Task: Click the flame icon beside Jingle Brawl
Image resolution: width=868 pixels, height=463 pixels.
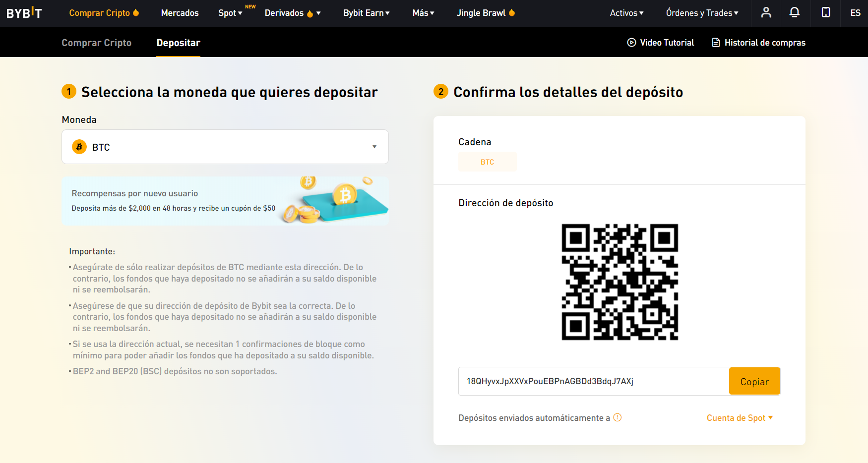Action: [x=512, y=12]
